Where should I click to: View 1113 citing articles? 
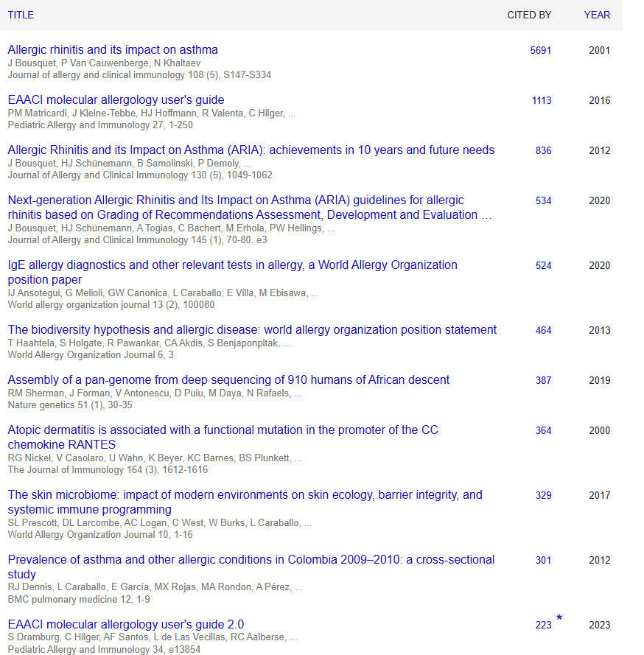542,101
